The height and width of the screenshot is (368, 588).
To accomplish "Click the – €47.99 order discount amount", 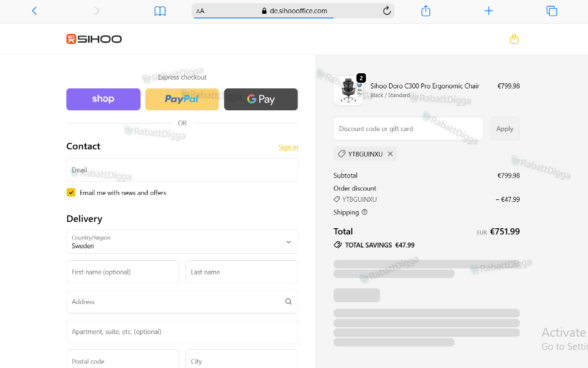I will click(508, 199).
